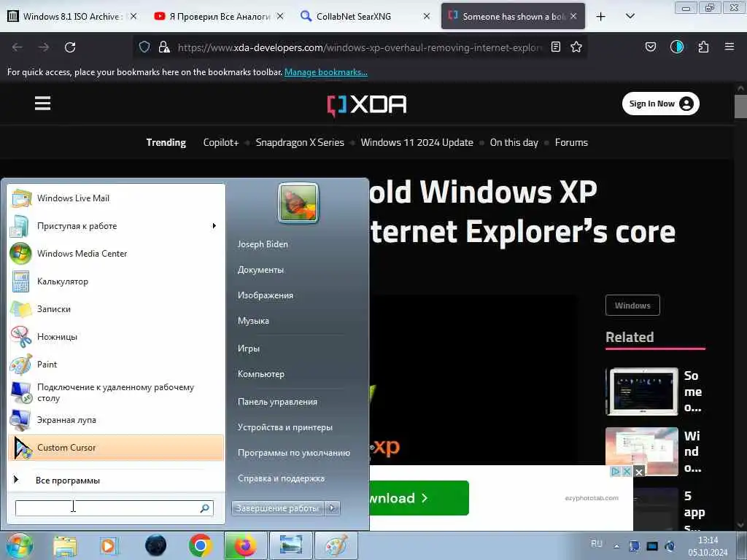Switch to the CollabNet SearXNG tab

click(x=365, y=17)
